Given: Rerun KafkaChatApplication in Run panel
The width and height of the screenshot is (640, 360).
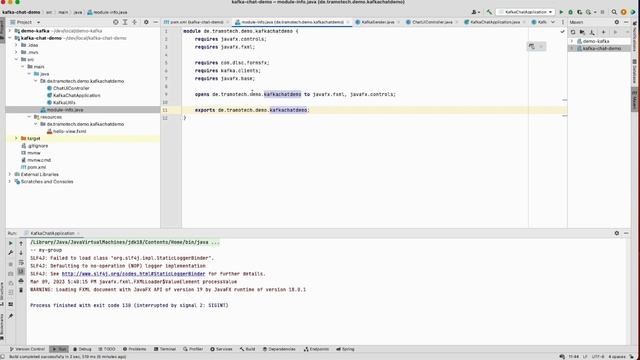Looking at the screenshot, I should tap(11, 243).
